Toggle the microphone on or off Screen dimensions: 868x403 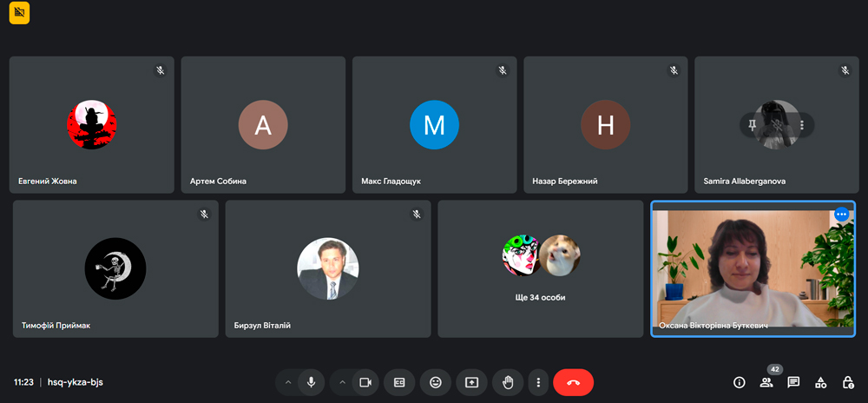coord(312,382)
